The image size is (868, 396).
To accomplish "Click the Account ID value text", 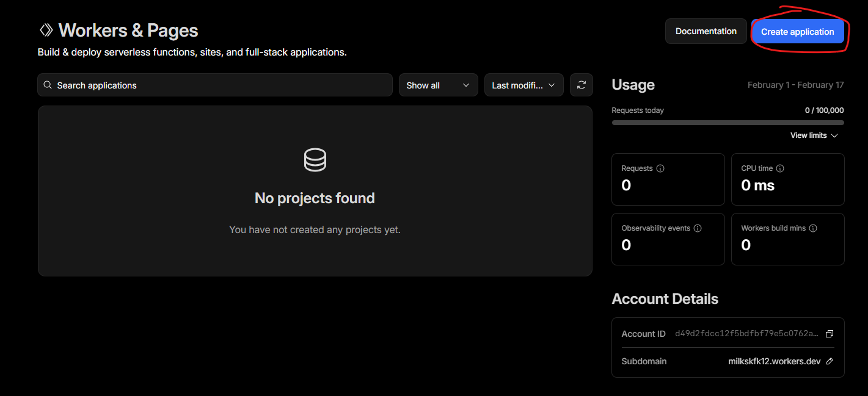I will click(x=746, y=334).
